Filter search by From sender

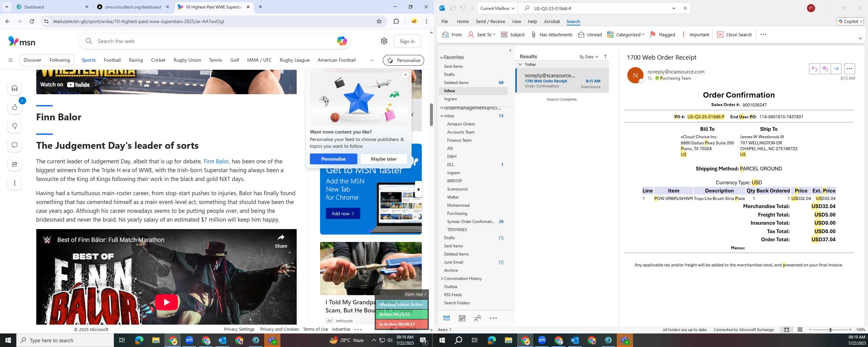[x=452, y=35]
